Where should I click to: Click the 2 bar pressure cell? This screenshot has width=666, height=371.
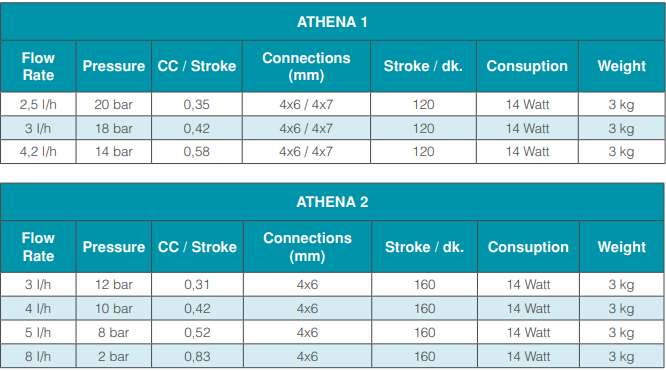113,356
